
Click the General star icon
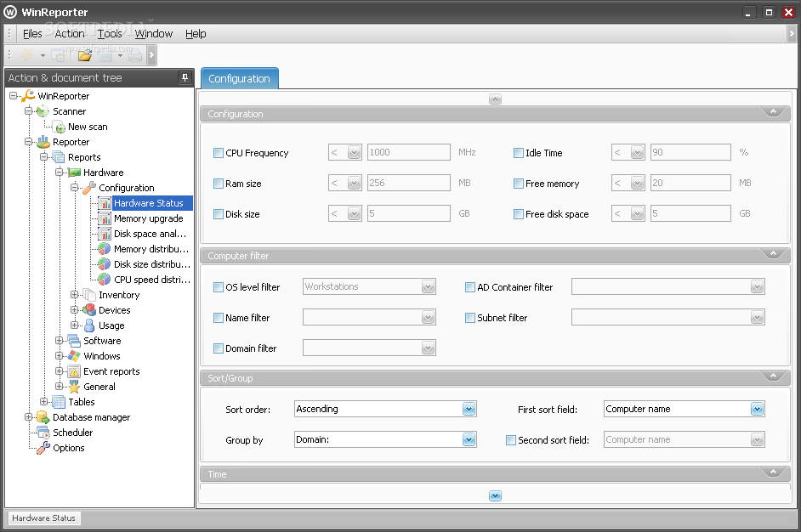[x=74, y=387]
